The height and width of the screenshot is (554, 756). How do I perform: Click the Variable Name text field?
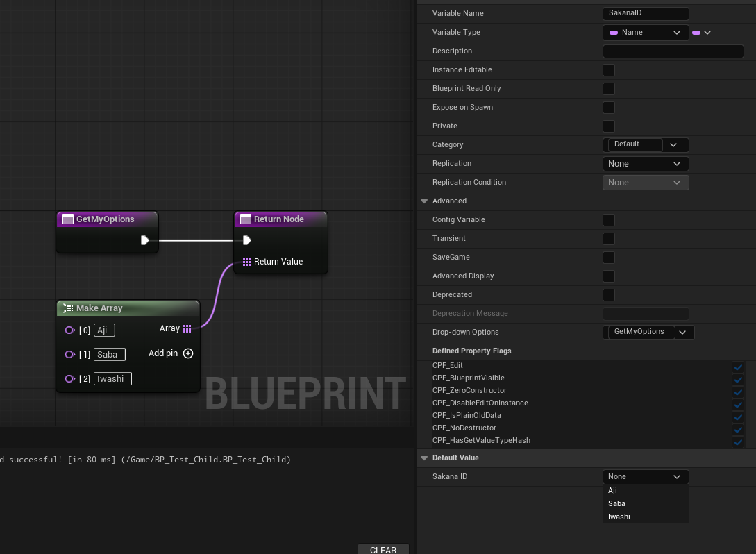645,14
